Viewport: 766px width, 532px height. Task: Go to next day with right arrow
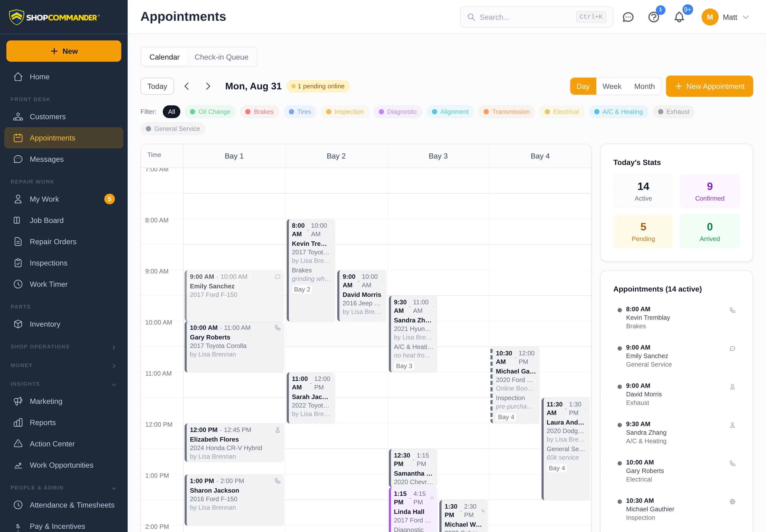point(208,86)
